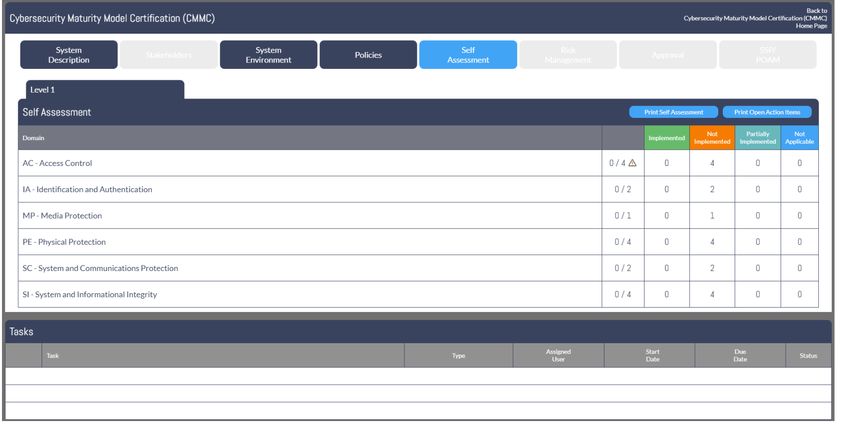850x427 pixels.
Task: Click the greyed-out SSP/POAM tab
Action: (x=768, y=55)
